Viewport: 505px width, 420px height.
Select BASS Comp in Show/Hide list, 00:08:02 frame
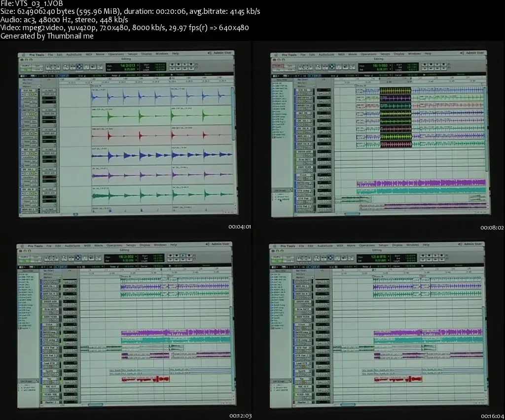(x=281, y=114)
